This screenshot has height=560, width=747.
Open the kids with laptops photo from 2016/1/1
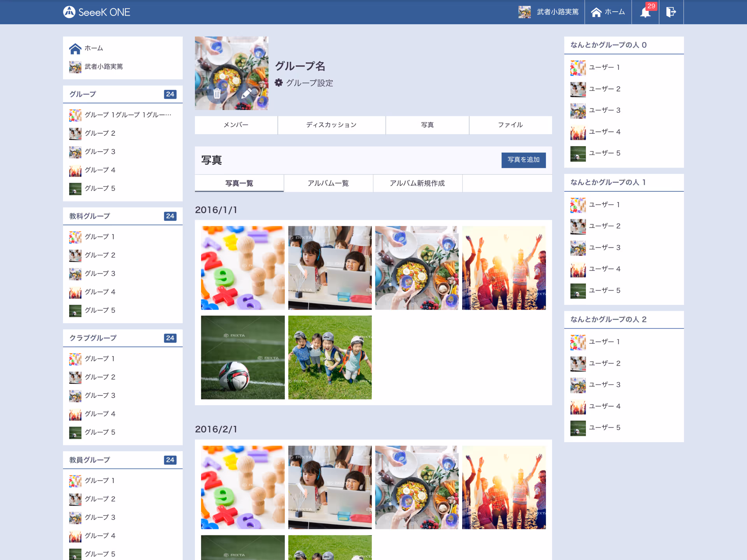330,268
